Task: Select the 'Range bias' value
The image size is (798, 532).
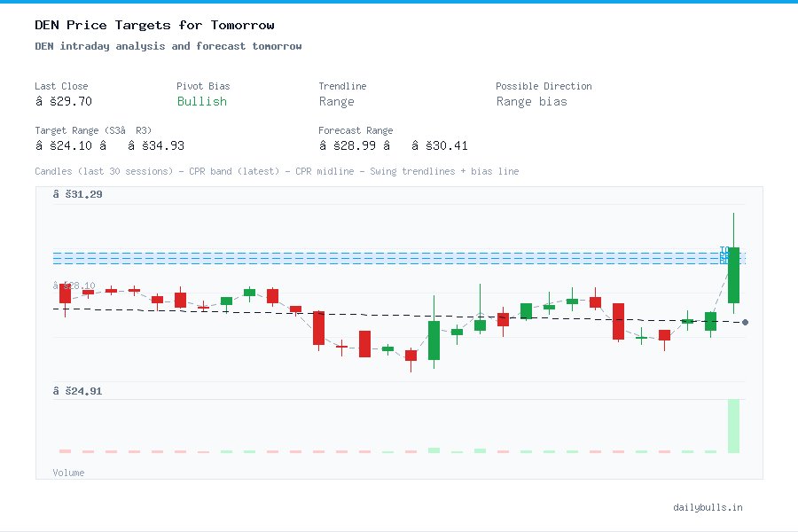Action: point(532,102)
